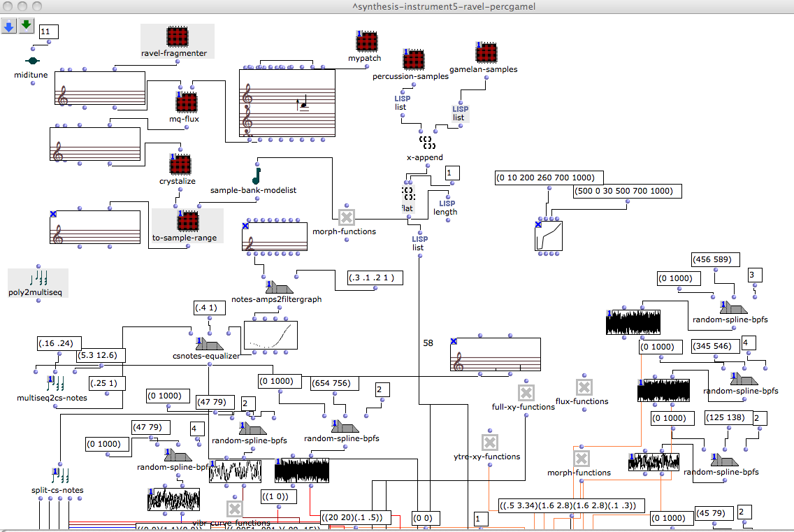Image resolution: width=794 pixels, height=532 pixels.
Task: Click the csnotes-equalizer box
Action: 210,343
